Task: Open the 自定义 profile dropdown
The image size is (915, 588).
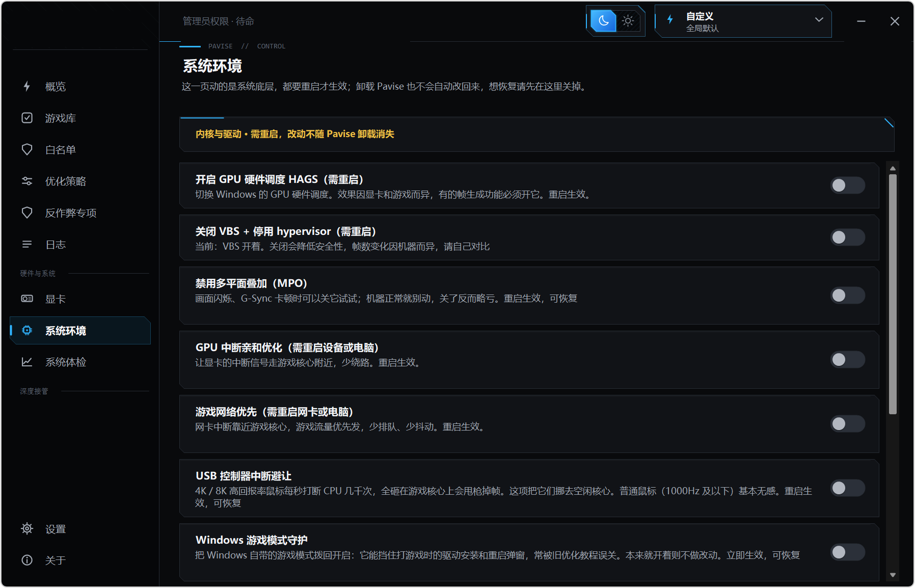Action: (x=743, y=21)
